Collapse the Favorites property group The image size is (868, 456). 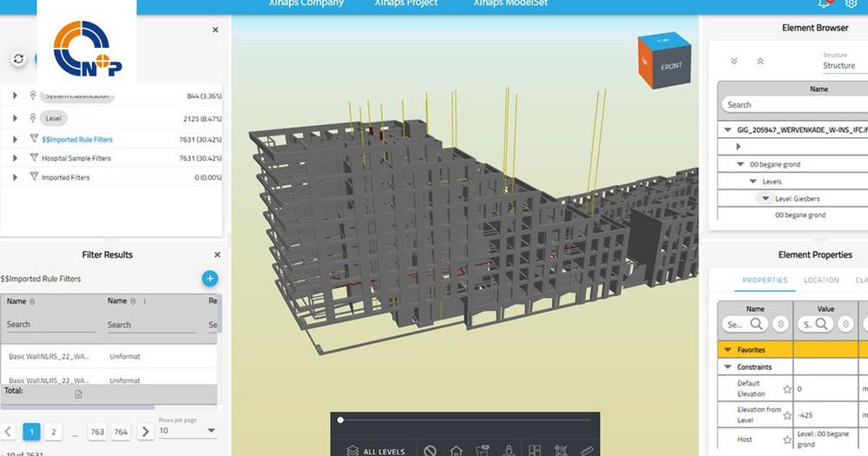click(x=728, y=350)
